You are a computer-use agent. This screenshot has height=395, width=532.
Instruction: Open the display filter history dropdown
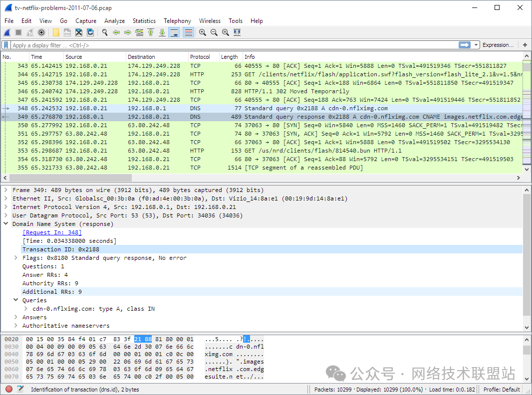476,45
